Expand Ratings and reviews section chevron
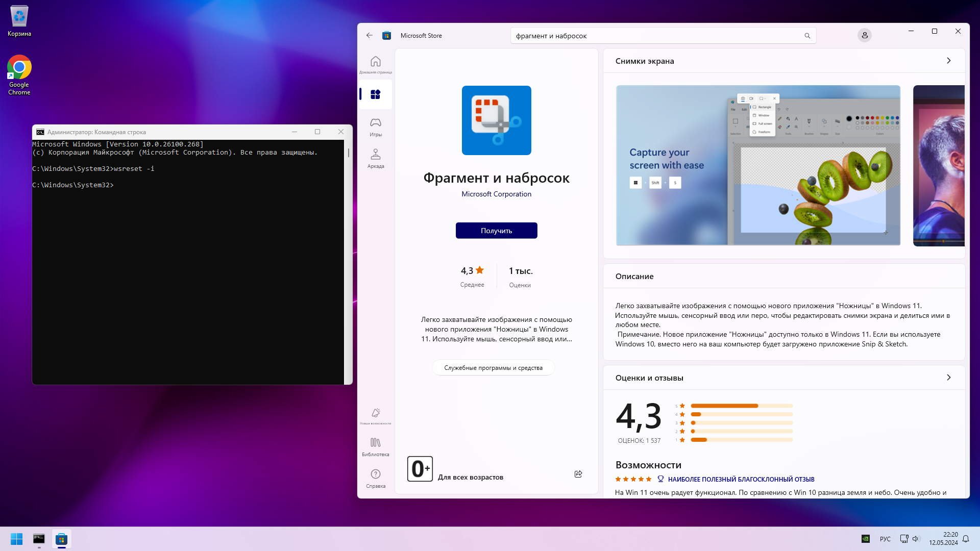 tap(948, 378)
